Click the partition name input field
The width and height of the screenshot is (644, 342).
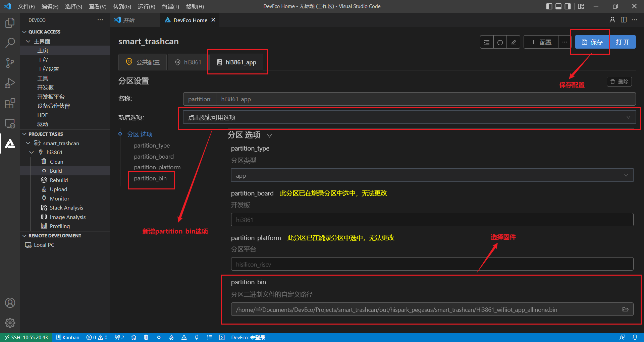(x=426, y=99)
